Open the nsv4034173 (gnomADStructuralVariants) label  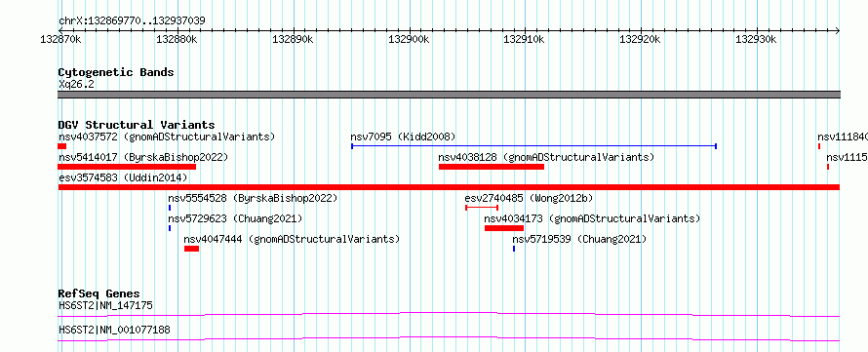pos(592,218)
